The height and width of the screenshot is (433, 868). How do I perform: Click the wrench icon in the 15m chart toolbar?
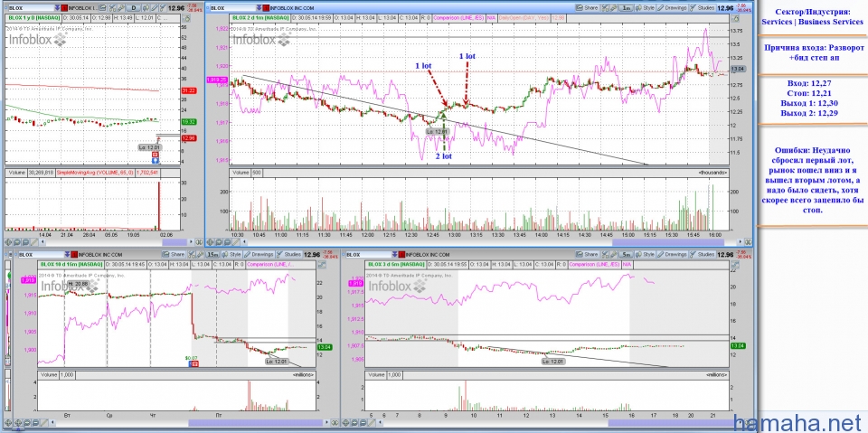(x=200, y=255)
